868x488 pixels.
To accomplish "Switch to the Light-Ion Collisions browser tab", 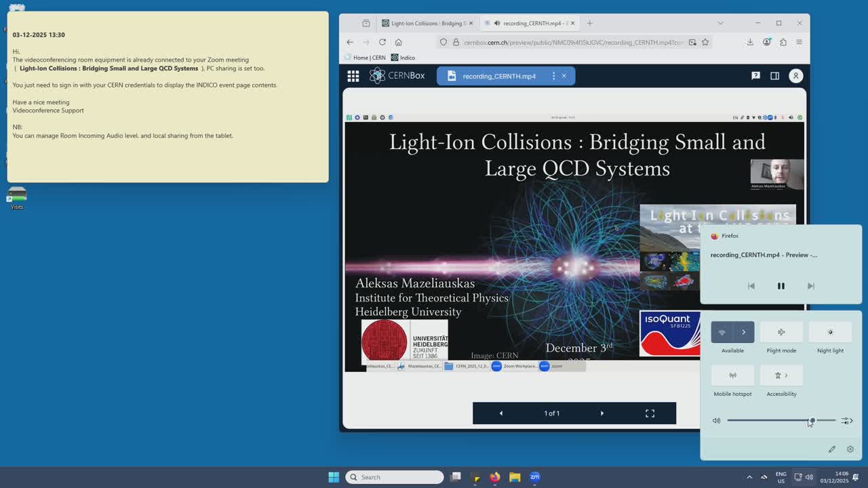I will (x=427, y=23).
